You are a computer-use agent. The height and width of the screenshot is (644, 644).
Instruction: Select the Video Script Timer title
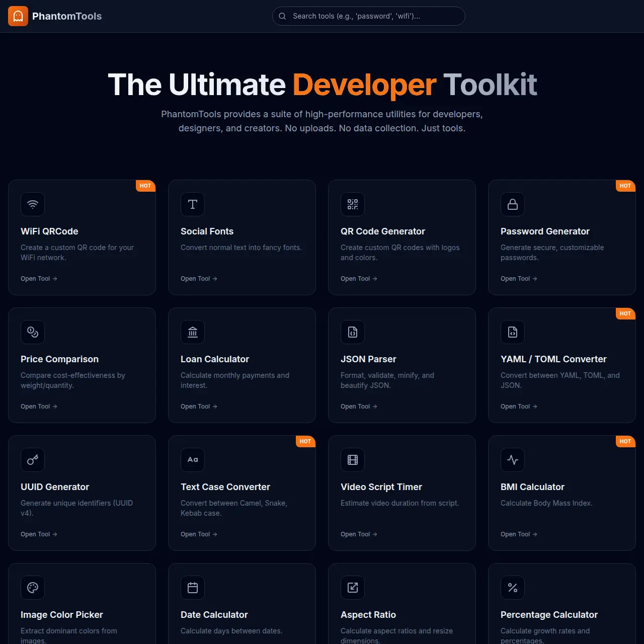coord(381,487)
